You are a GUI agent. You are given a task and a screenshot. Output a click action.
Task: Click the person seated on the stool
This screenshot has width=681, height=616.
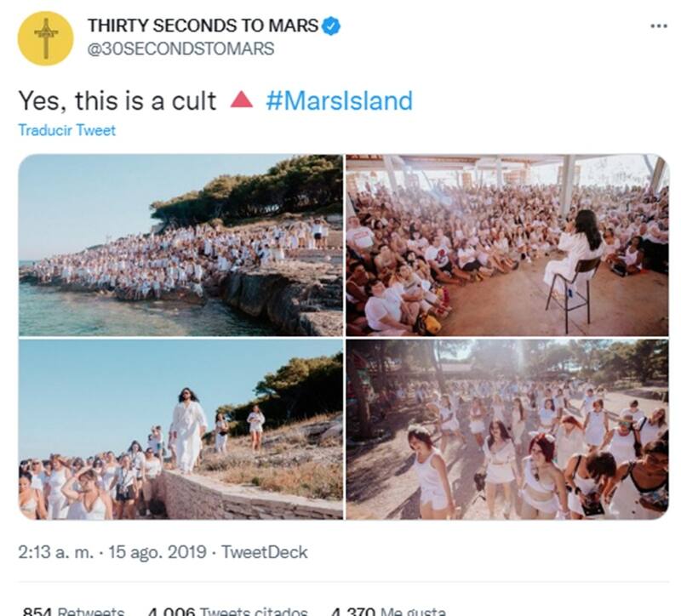click(579, 249)
